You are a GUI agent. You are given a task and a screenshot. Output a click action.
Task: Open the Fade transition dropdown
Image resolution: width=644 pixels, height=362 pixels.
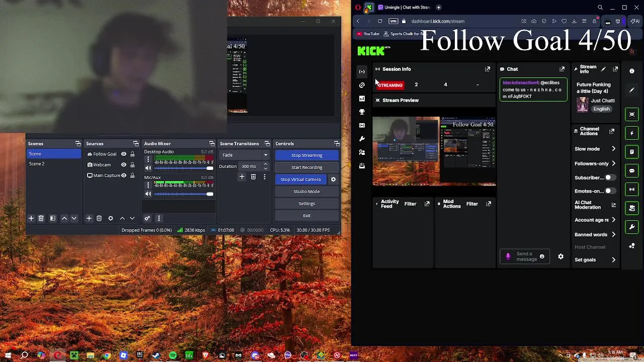(245, 155)
